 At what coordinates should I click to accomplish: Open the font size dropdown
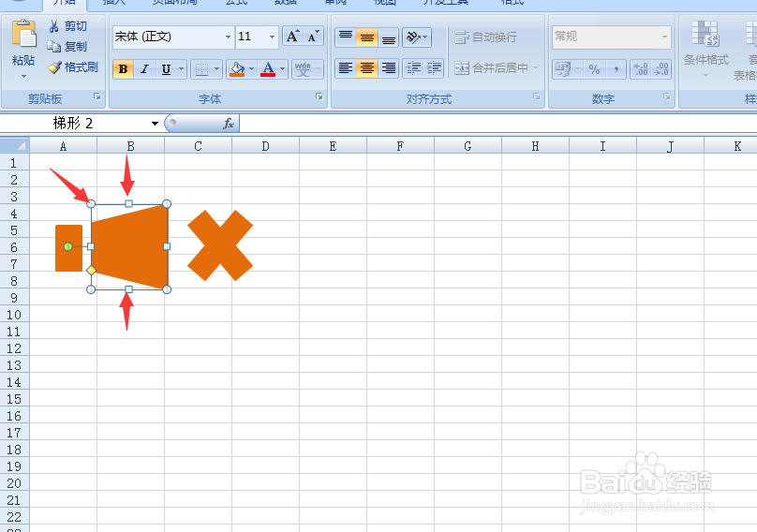coord(272,37)
